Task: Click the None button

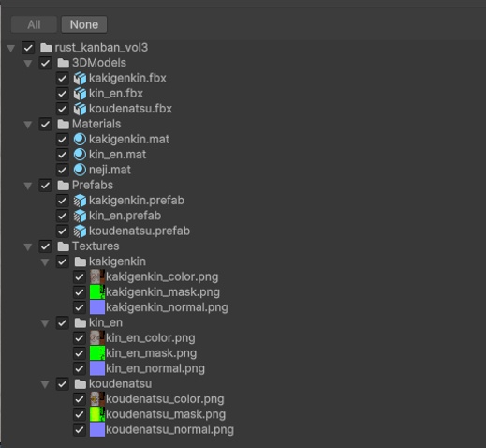Action: click(84, 24)
